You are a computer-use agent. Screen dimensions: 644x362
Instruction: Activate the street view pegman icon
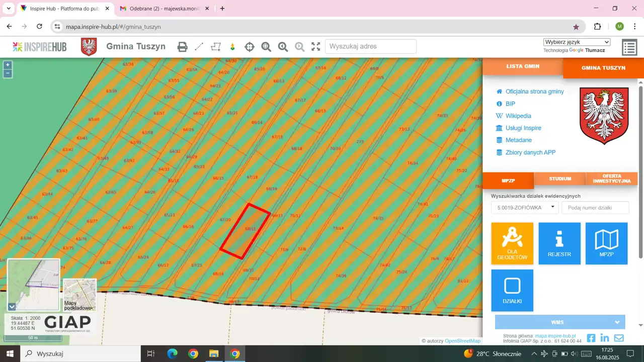(x=232, y=47)
